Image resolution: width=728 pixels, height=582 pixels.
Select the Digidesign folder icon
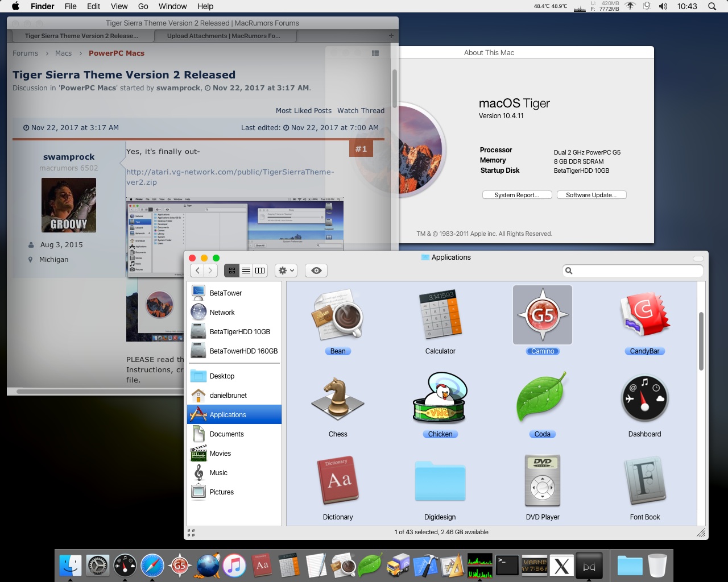440,481
